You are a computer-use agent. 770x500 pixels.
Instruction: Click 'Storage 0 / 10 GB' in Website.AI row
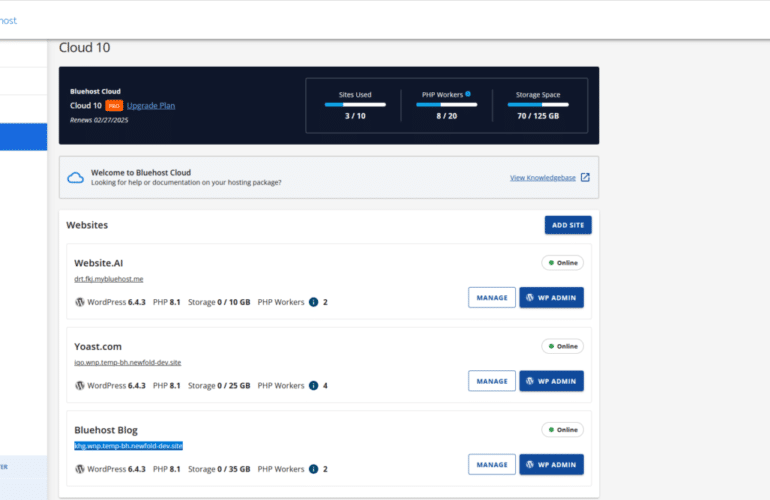219,302
